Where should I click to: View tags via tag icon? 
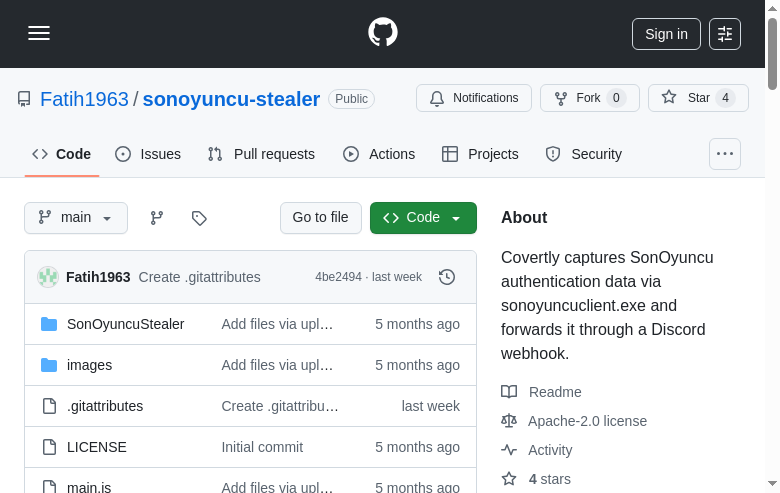tap(199, 218)
